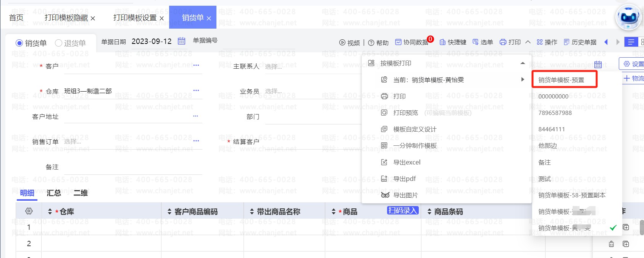Viewport: 644px width, 258px height.
Task: Switch to list layout view icon
Action: tap(631, 42)
